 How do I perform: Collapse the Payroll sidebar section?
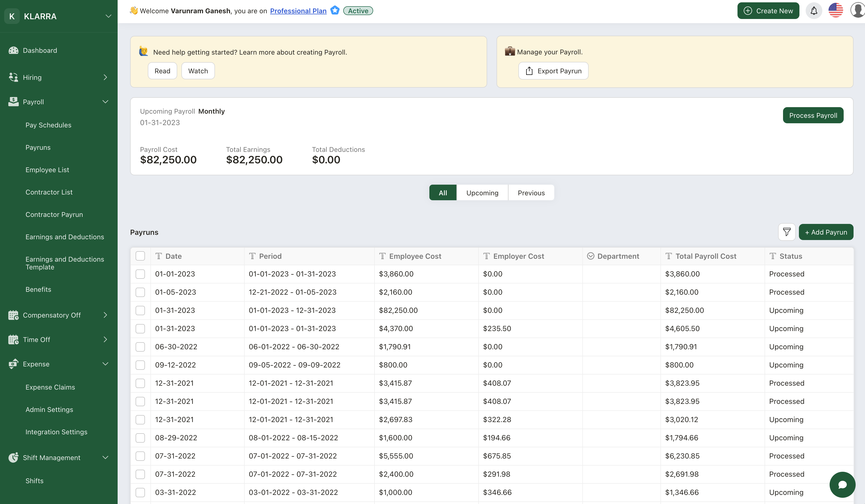coord(105,102)
